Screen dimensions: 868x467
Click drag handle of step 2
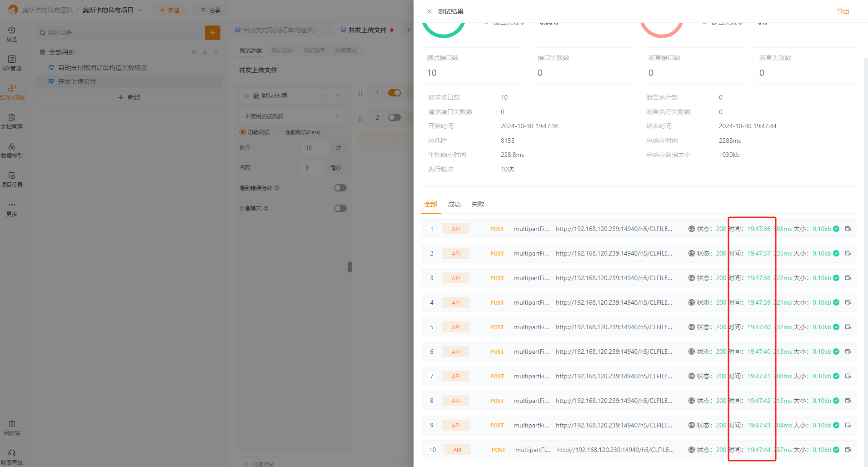pyautogui.click(x=360, y=118)
